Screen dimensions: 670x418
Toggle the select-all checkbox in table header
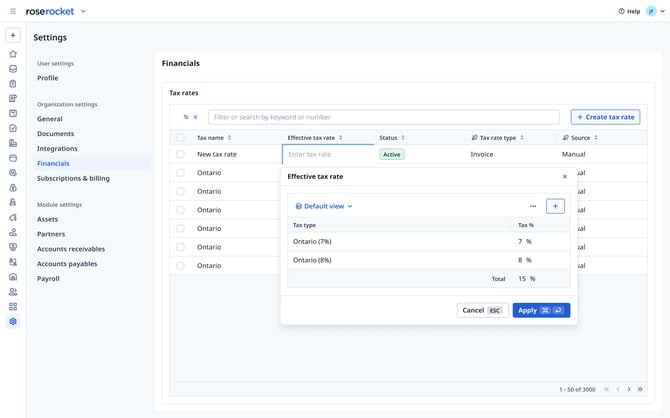click(x=181, y=138)
